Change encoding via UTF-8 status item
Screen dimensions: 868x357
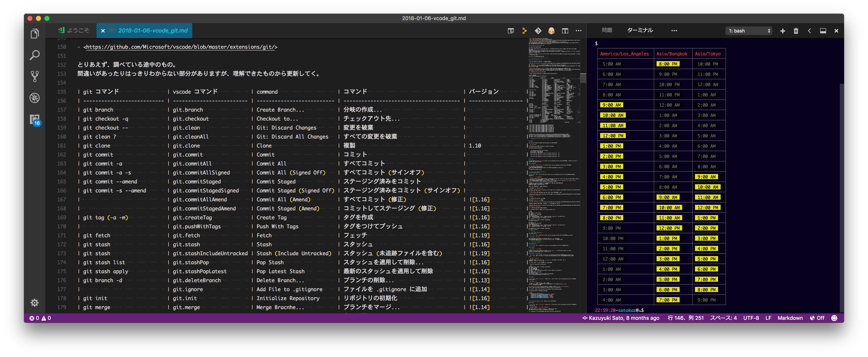751,318
